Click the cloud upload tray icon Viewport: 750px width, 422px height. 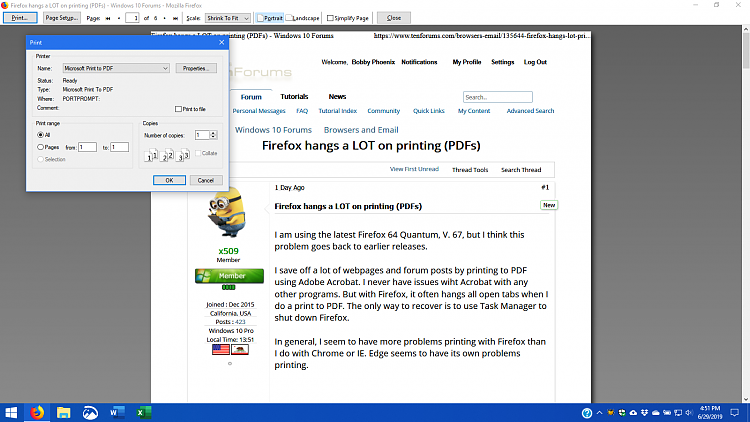pos(633,412)
